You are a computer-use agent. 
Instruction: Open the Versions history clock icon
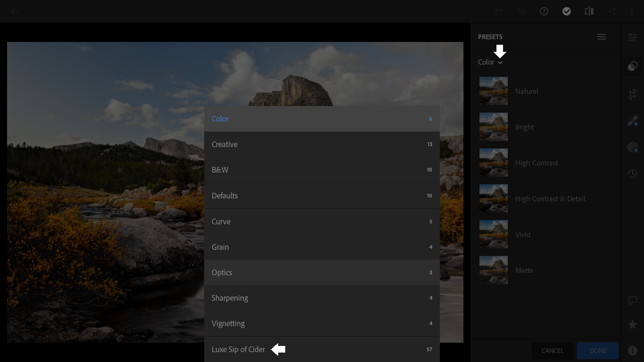click(x=633, y=174)
